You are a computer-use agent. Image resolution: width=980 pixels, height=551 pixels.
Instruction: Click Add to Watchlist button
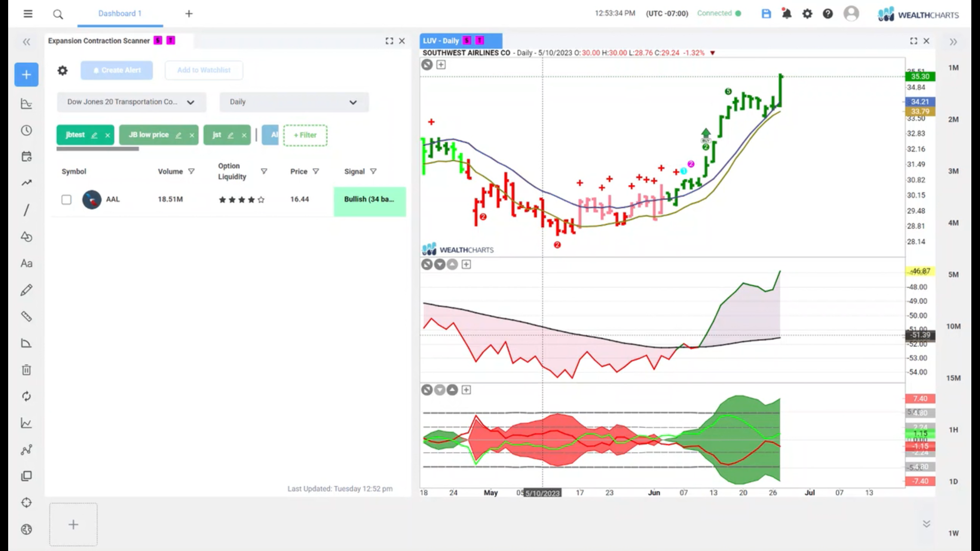point(204,70)
